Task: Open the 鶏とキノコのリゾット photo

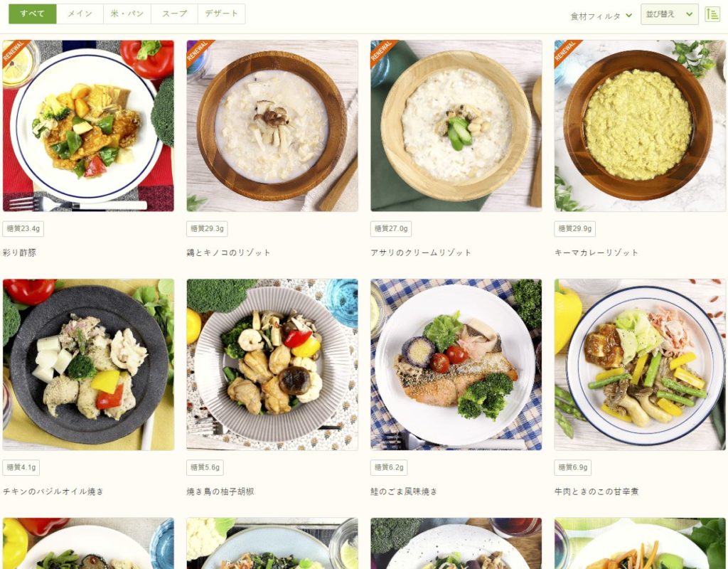Action: tap(272, 125)
